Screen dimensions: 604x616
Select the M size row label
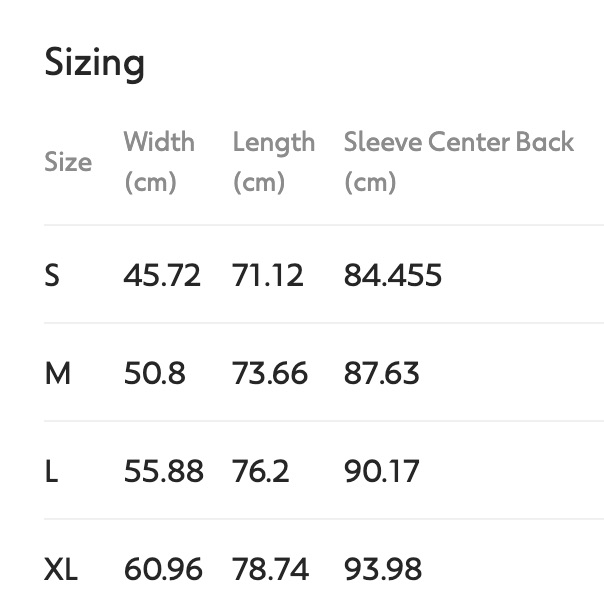(x=58, y=373)
